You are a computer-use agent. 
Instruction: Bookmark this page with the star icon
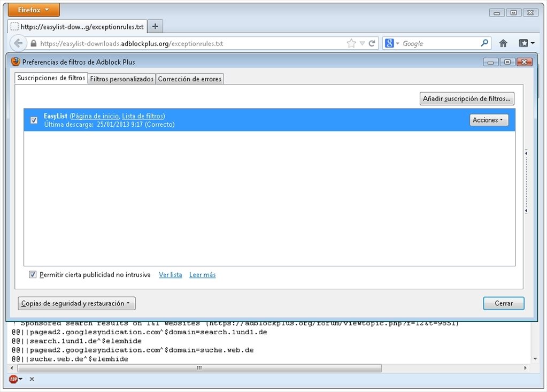[351, 43]
